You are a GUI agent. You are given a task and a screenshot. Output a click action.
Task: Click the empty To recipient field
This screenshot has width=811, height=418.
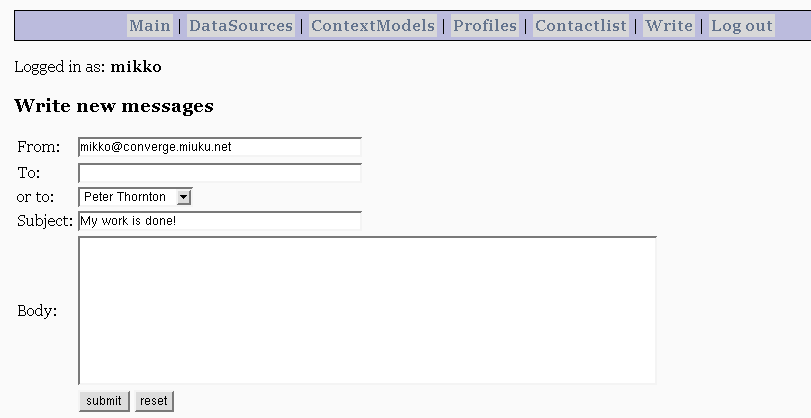pos(220,173)
